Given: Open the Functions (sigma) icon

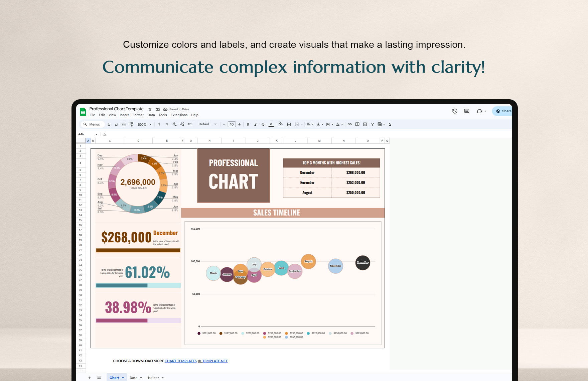Looking at the screenshot, I should tap(390, 124).
